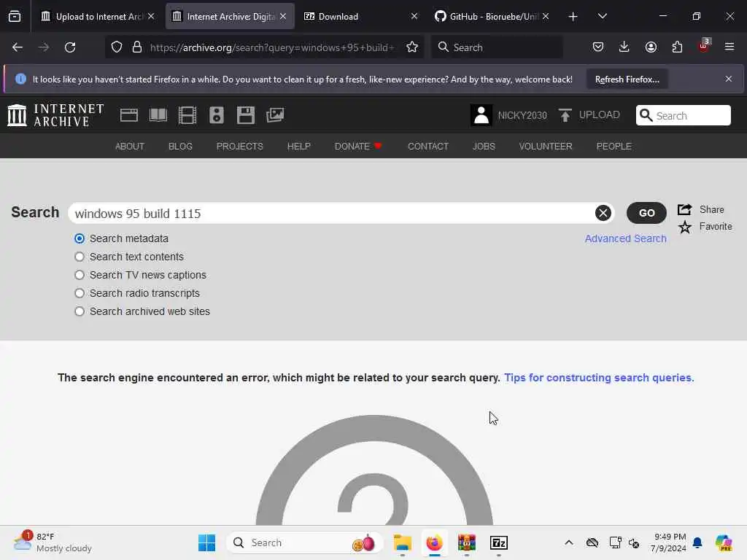This screenshot has width=747, height=560.
Task: Open Firefox downloads panel
Action: (x=624, y=47)
